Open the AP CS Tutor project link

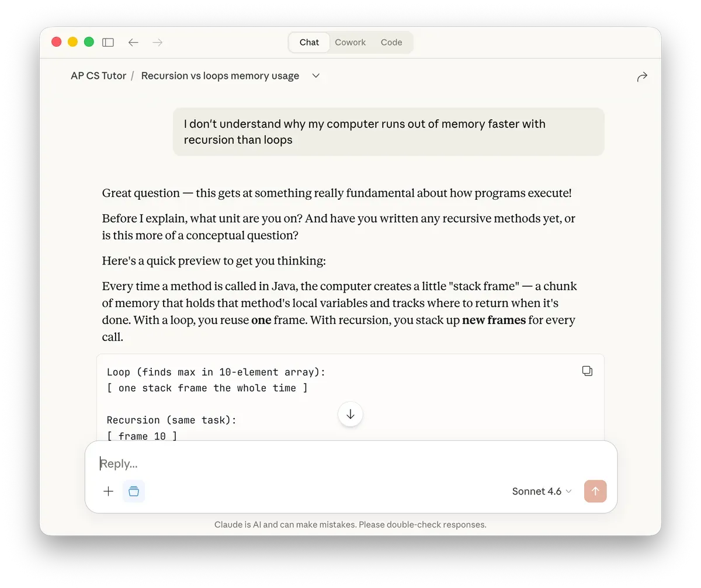point(98,76)
